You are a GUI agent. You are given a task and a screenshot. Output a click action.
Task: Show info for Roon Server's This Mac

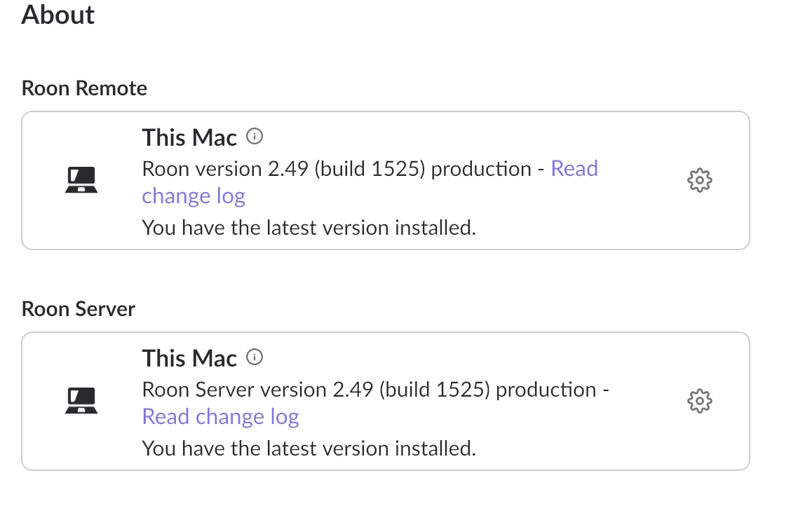click(255, 357)
